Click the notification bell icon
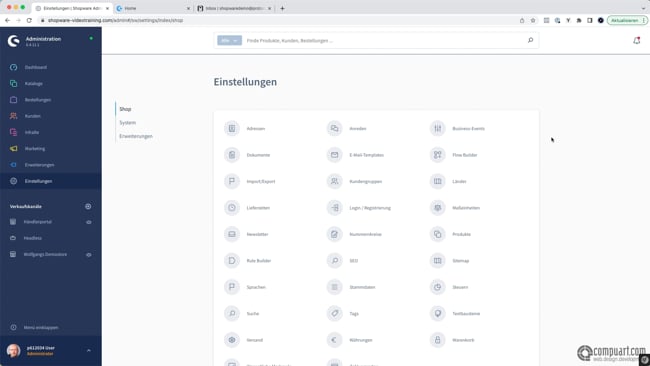 pos(636,40)
